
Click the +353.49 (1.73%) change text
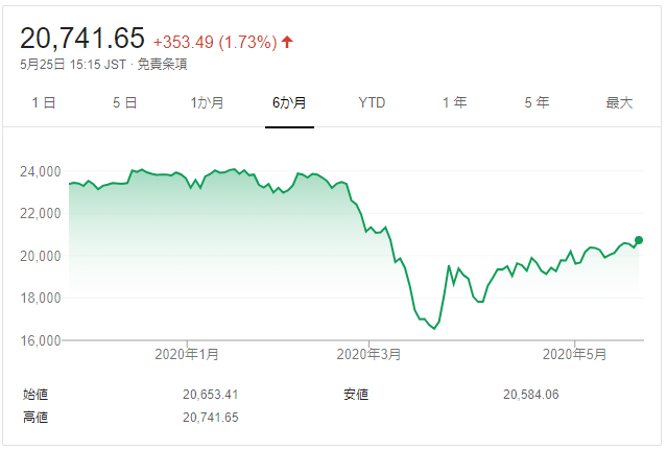click(215, 42)
